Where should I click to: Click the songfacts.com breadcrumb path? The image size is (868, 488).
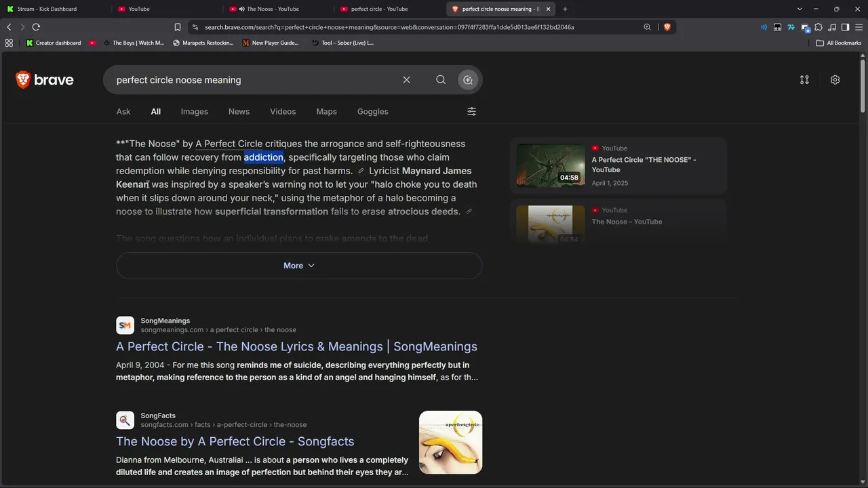click(x=224, y=424)
